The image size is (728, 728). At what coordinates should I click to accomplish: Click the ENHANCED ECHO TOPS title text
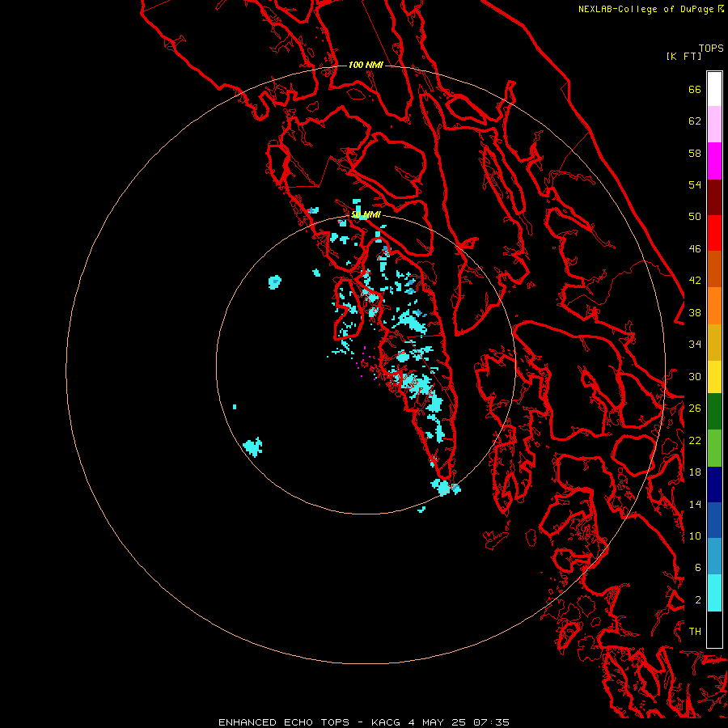coord(284,722)
